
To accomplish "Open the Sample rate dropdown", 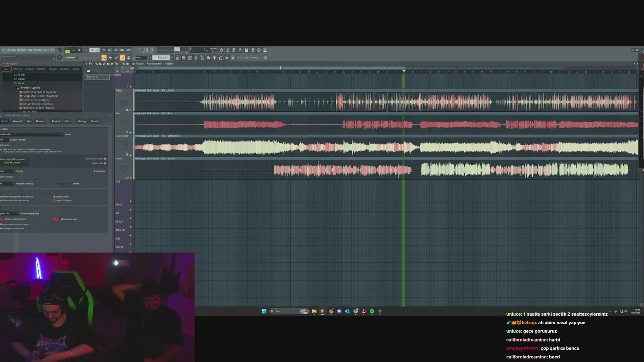I will [x=5, y=140].
